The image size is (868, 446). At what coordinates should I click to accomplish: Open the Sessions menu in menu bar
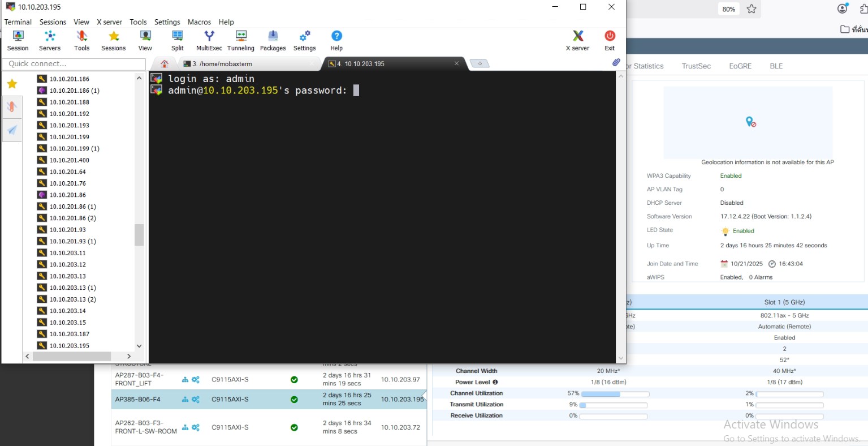(53, 22)
